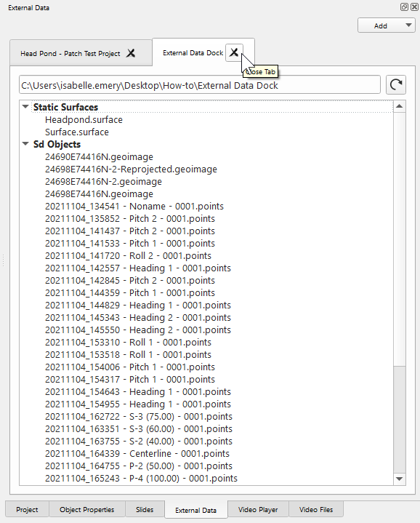Close the External Data Dock tab

point(234,52)
